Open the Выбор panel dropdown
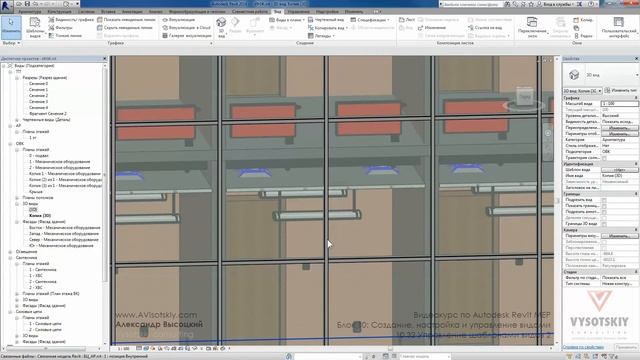This screenshot has width=640, height=360. pyautogui.click(x=11, y=43)
